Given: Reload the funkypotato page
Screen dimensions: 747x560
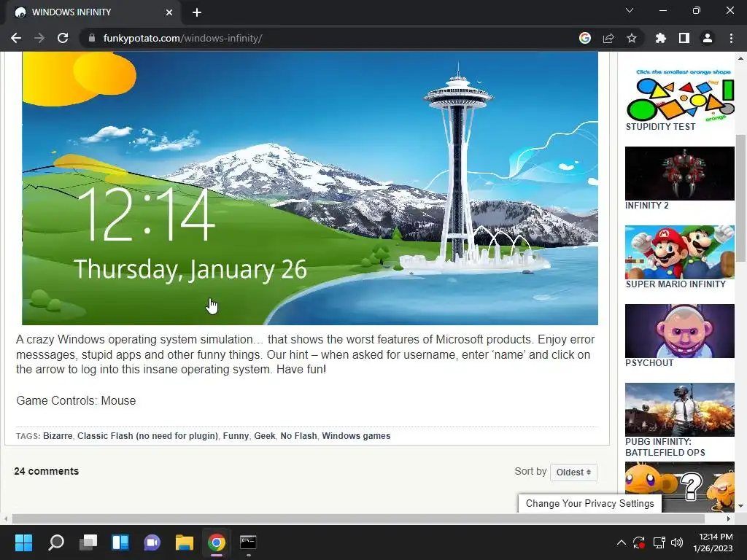Looking at the screenshot, I should point(63,38).
